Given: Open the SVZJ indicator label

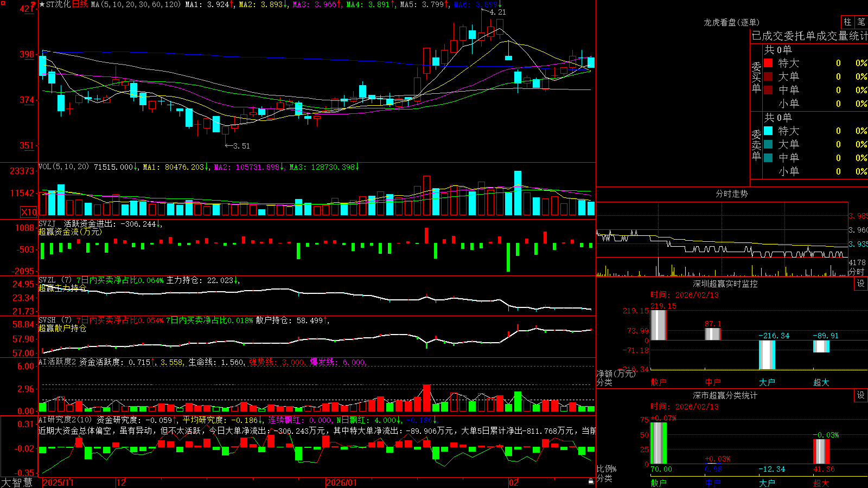Looking at the screenshot, I should (47, 223).
